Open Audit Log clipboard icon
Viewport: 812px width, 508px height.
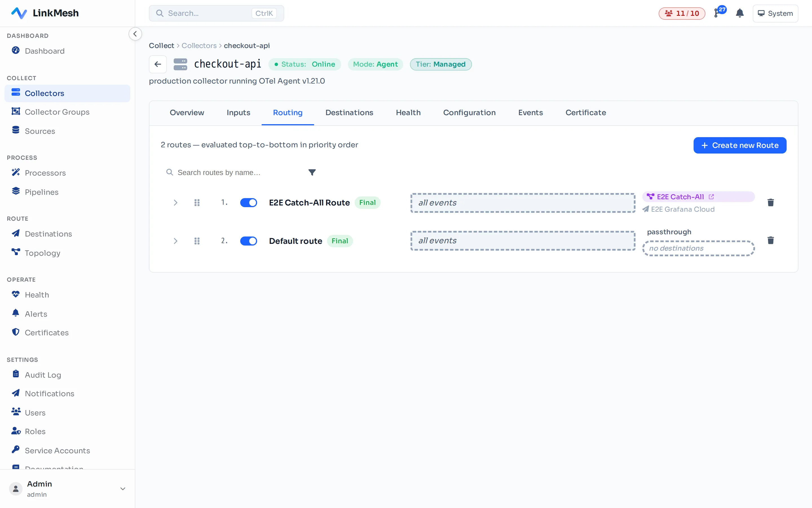[x=16, y=374]
